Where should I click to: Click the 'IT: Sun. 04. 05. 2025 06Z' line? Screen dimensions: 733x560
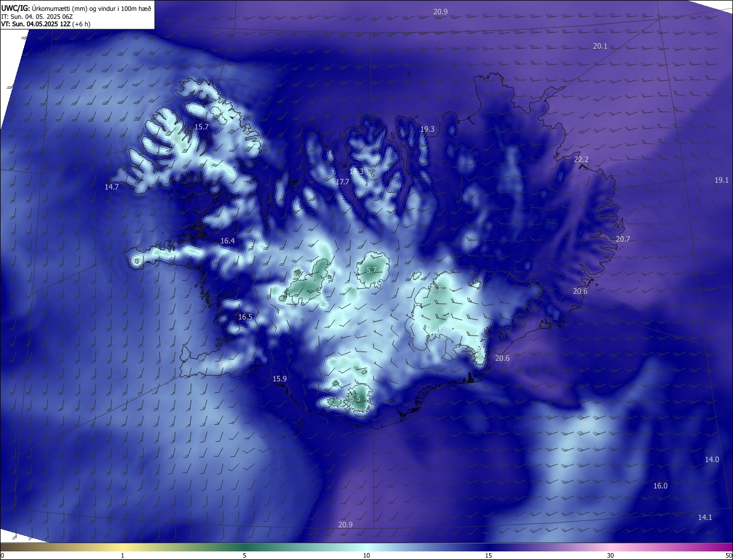pos(36,17)
